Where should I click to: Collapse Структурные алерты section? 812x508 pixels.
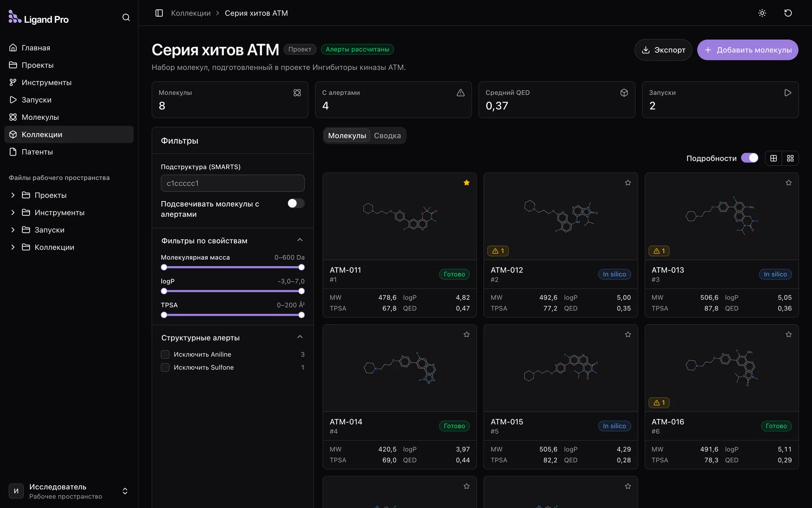coord(300,337)
